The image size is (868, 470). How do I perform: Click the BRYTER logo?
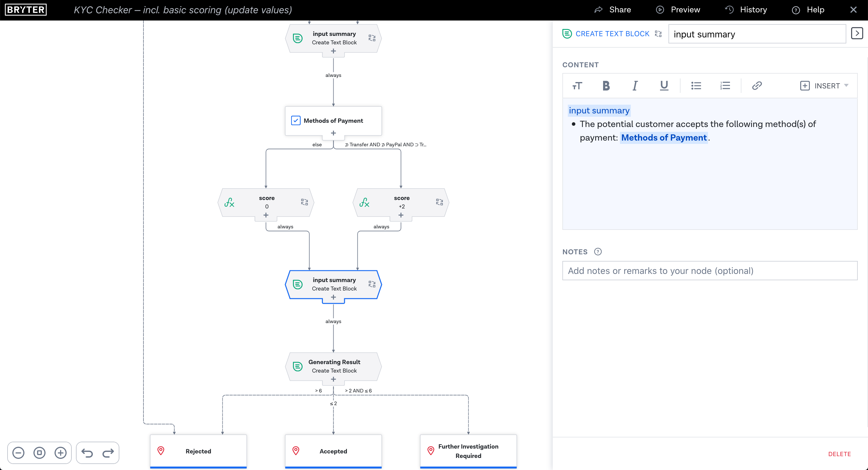click(x=26, y=10)
